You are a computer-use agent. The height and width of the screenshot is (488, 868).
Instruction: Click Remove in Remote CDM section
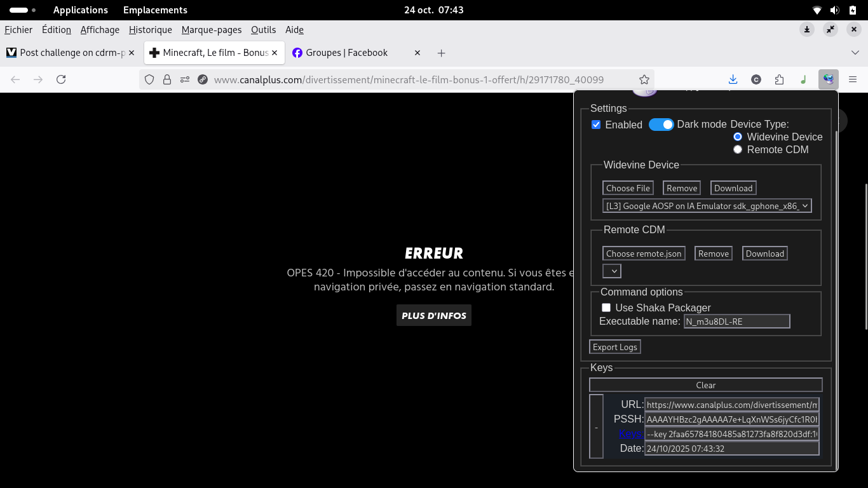click(714, 254)
